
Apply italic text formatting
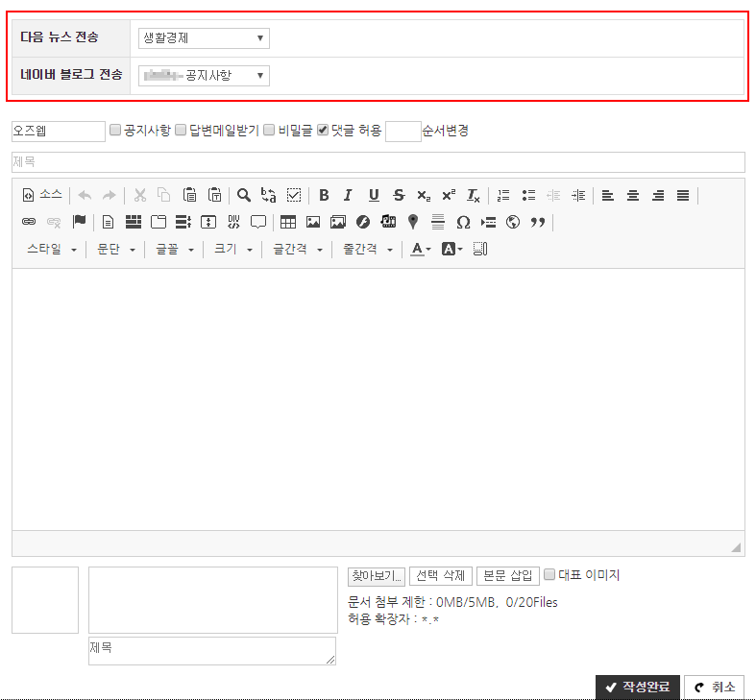348,195
